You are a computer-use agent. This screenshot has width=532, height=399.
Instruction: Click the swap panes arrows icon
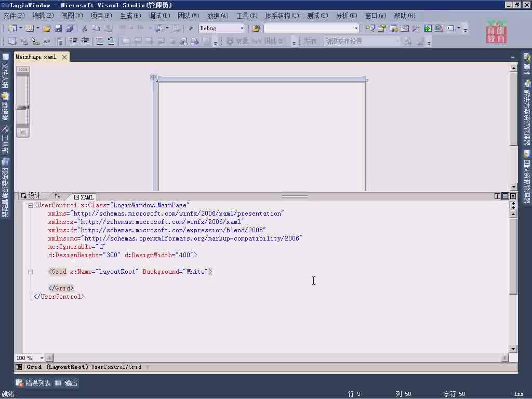click(x=57, y=196)
